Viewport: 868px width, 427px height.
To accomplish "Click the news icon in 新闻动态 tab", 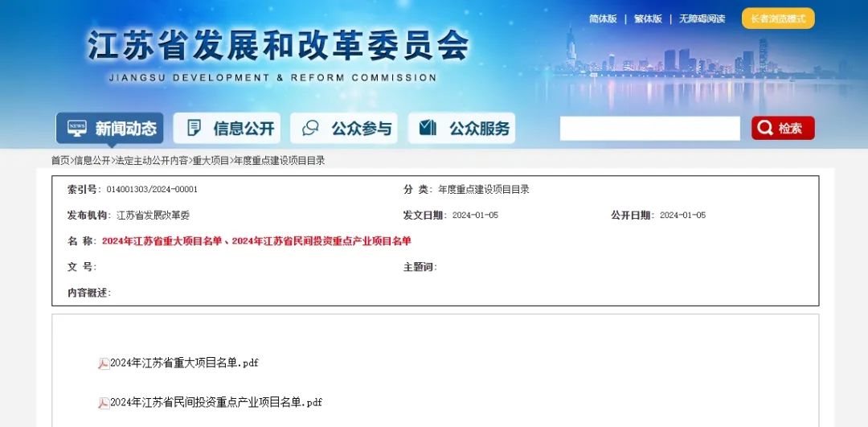I will pyautogui.click(x=77, y=129).
